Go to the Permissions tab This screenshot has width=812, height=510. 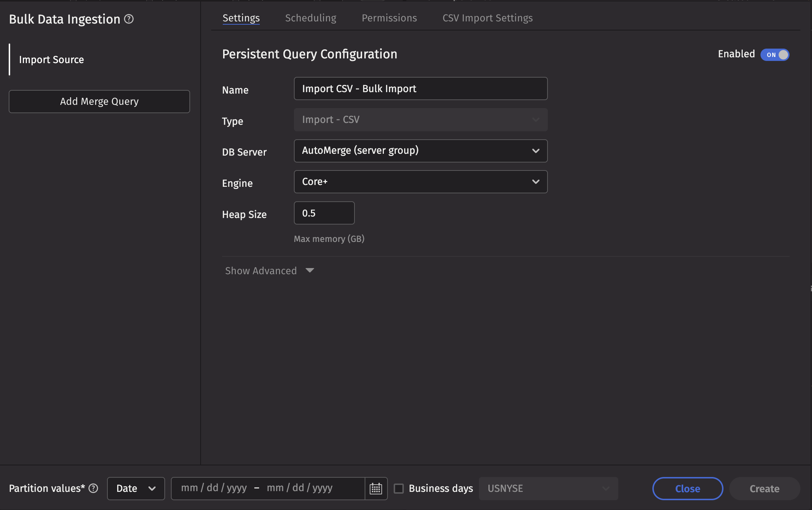point(389,18)
